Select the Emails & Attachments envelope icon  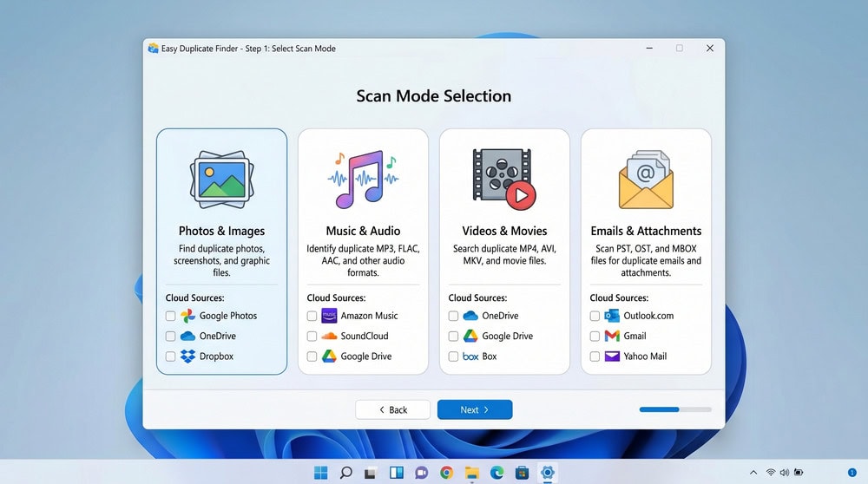pos(646,180)
